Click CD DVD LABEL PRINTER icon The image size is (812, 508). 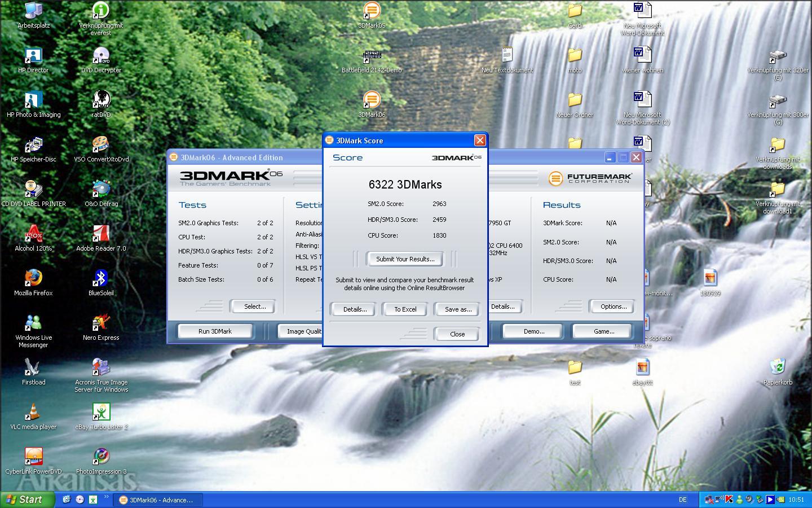[33, 194]
